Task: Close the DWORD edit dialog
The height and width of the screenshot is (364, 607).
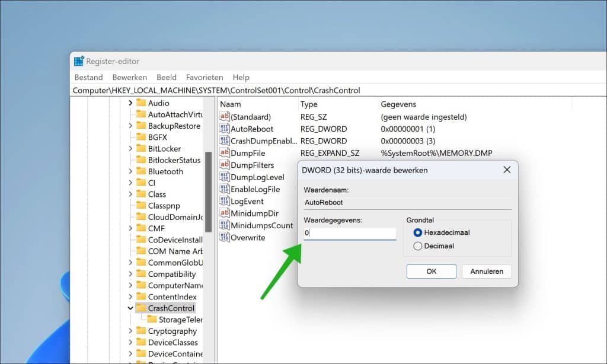Action: click(x=507, y=170)
